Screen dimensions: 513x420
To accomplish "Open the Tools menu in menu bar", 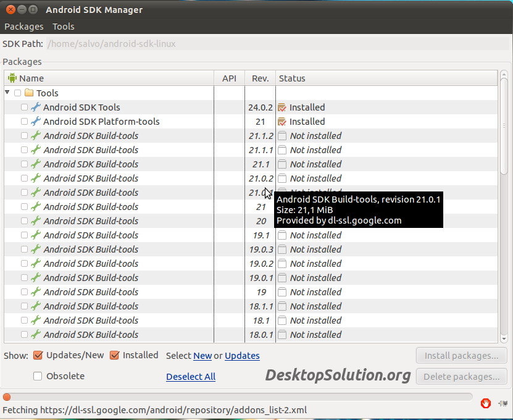I will [x=64, y=27].
